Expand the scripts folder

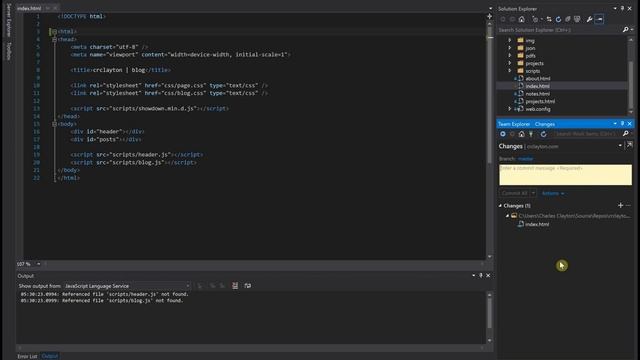[510, 71]
